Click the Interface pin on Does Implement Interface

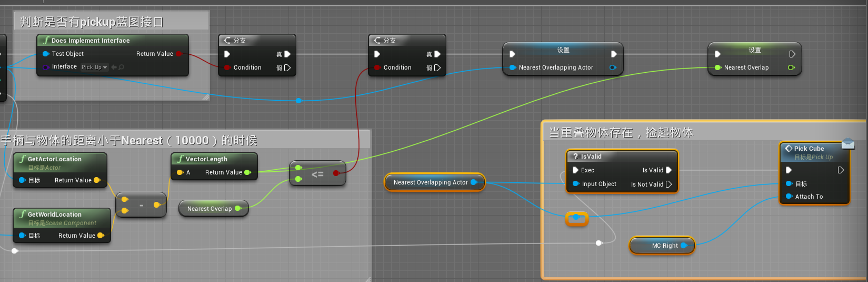click(46, 67)
